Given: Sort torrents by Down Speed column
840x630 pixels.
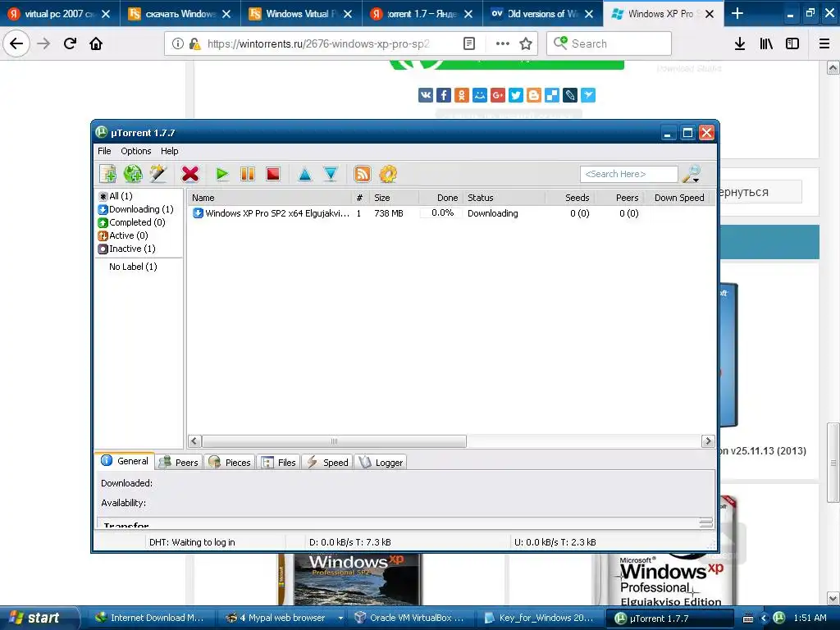Looking at the screenshot, I should coord(678,198).
